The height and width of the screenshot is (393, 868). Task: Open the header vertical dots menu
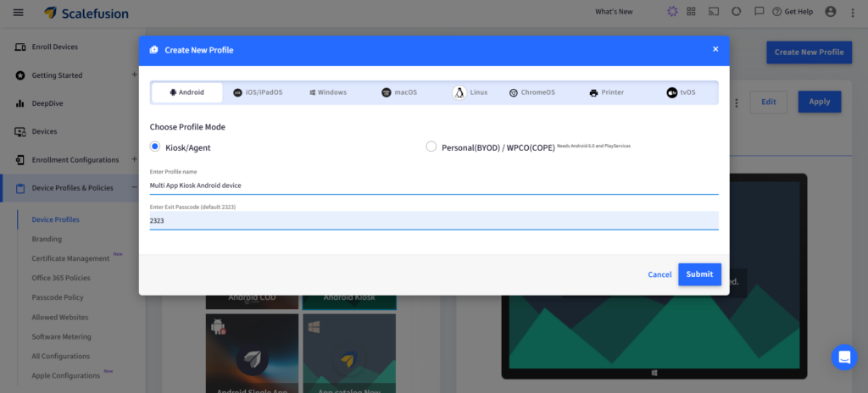point(853,12)
